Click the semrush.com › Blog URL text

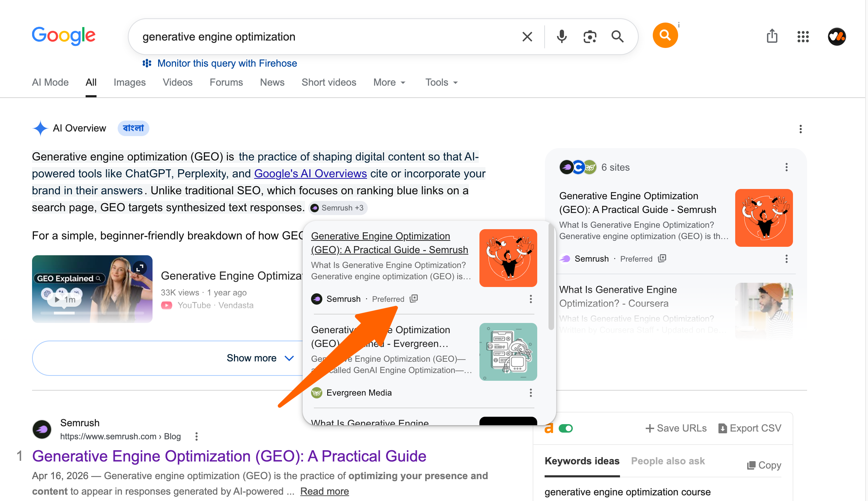(120, 436)
